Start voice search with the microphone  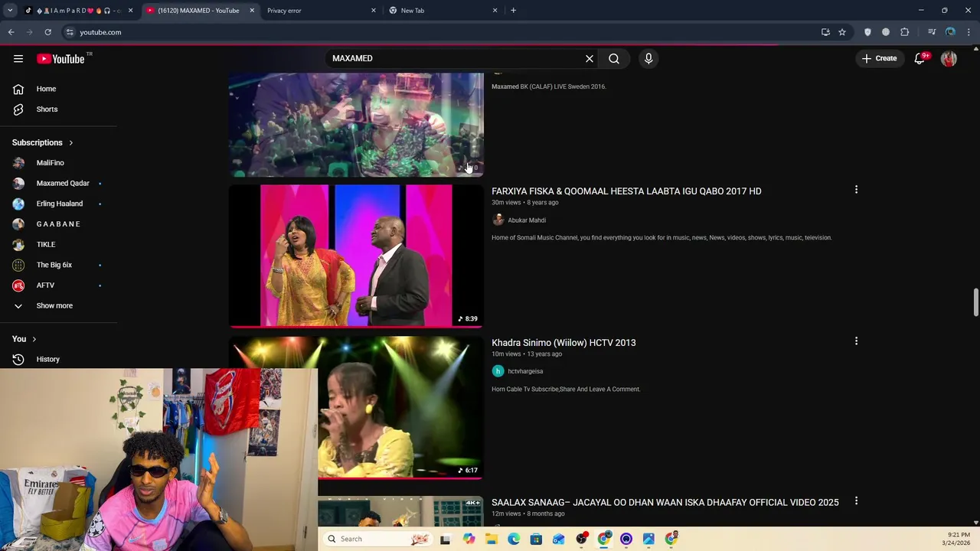click(x=648, y=59)
